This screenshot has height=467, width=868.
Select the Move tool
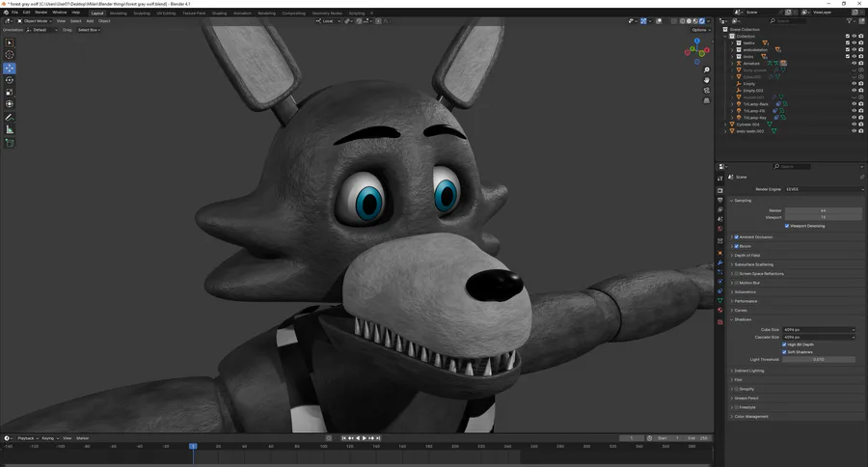click(x=10, y=69)
